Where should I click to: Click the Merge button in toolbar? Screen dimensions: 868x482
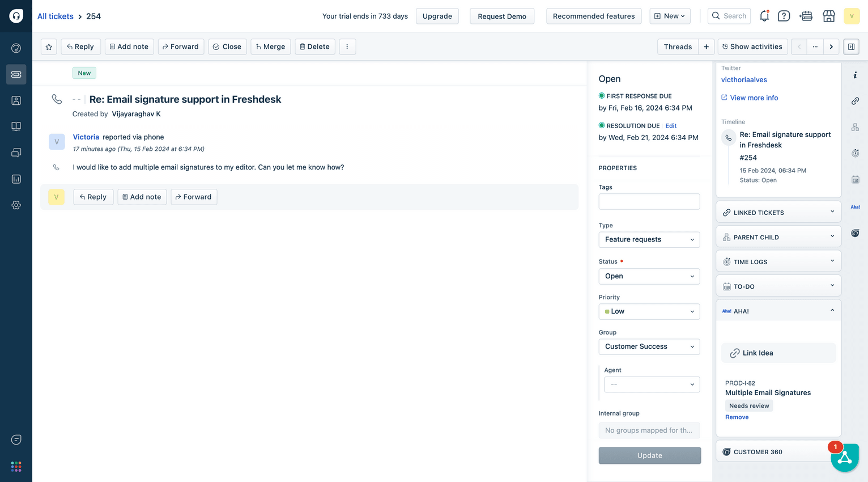pyautogui.click(x=270, y=46)
